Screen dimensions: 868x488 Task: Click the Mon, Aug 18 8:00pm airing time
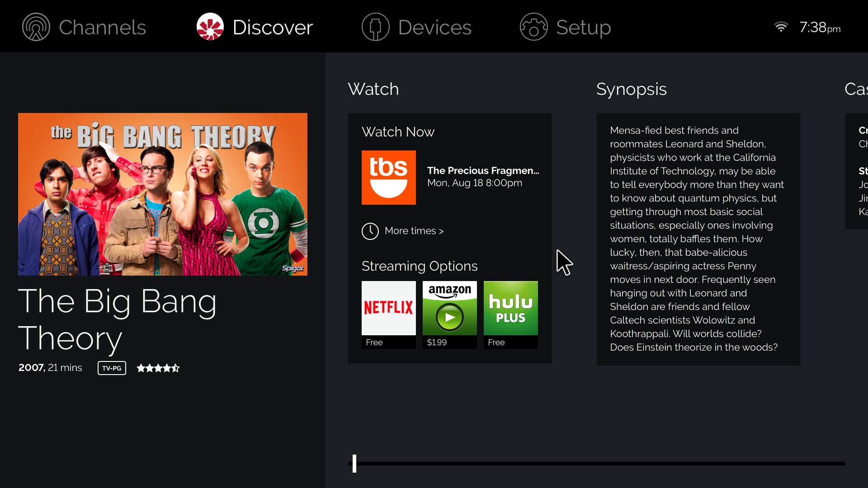pyautogui.click(x=475, y=183)
